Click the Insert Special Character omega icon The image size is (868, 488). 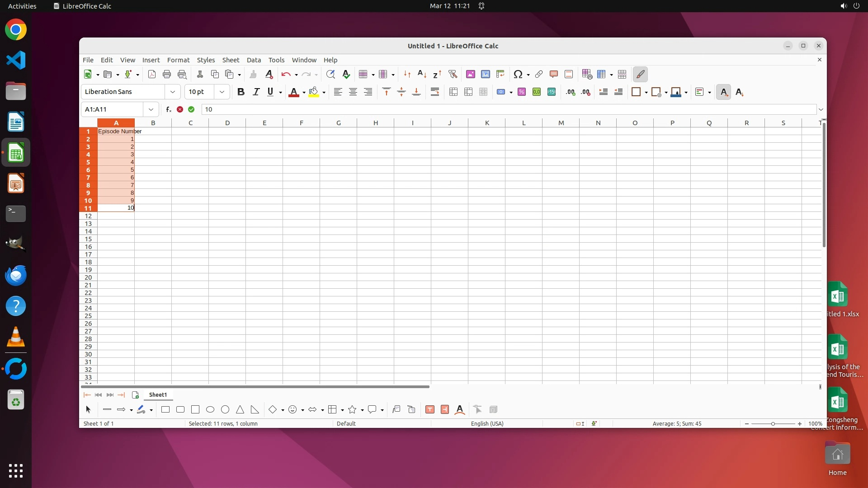[518, 74]
